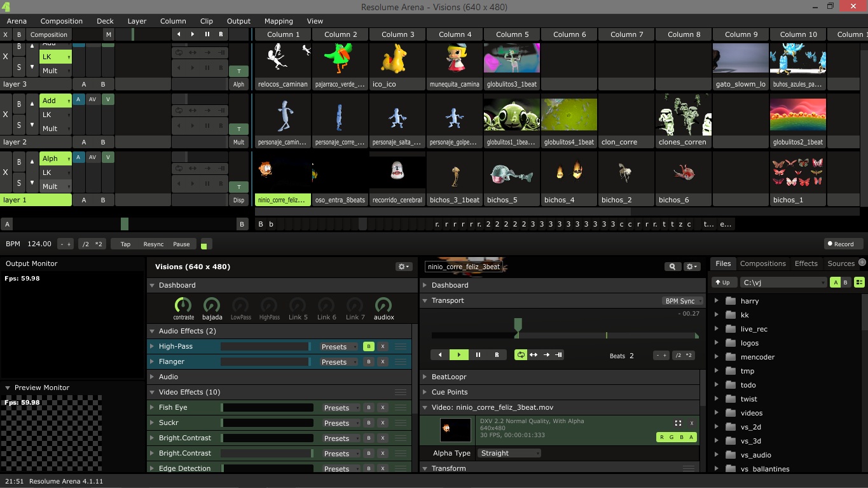The width and height of the screenshot is (868, 488).
Task: Click the contraste dashboard knob
Action: pyautogui.click(x=183, y=305)
